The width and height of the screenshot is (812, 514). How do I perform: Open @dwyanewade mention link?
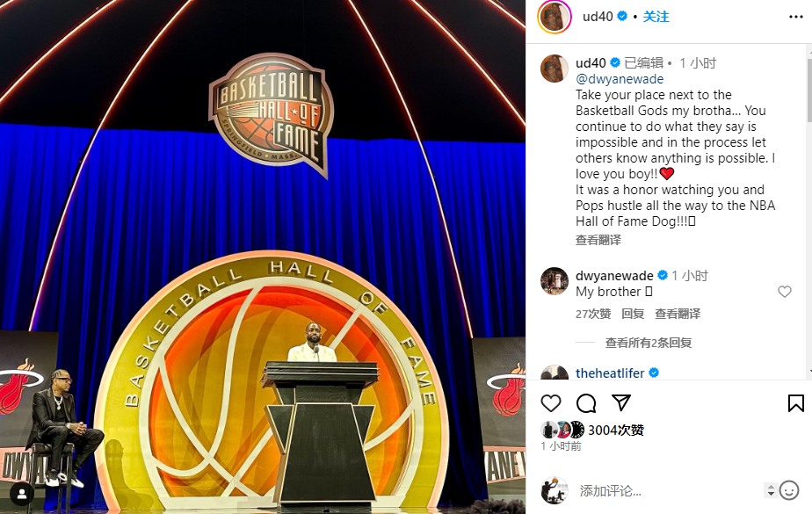pyautogui.click(x=620, y=79)
